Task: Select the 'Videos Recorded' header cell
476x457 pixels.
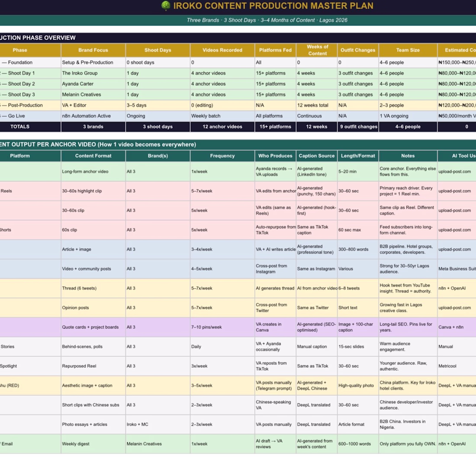Action: click(222, 50)
